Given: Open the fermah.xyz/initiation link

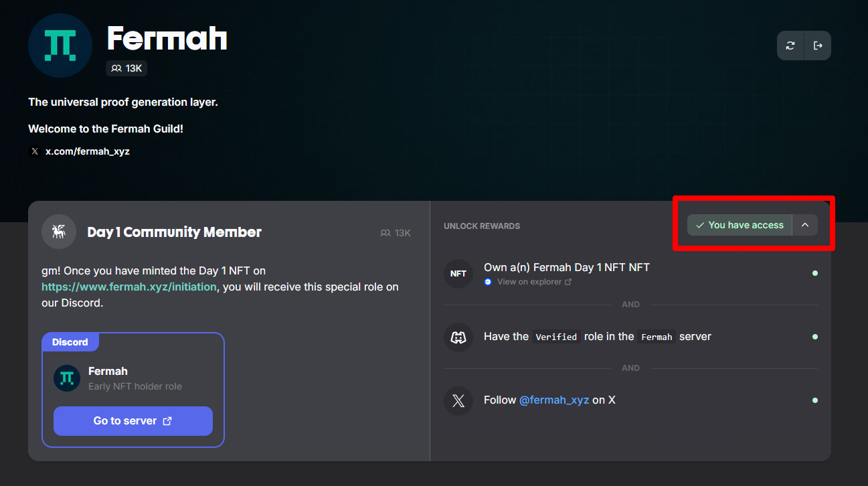Looking at the screenshot, I should click(129, 287).
